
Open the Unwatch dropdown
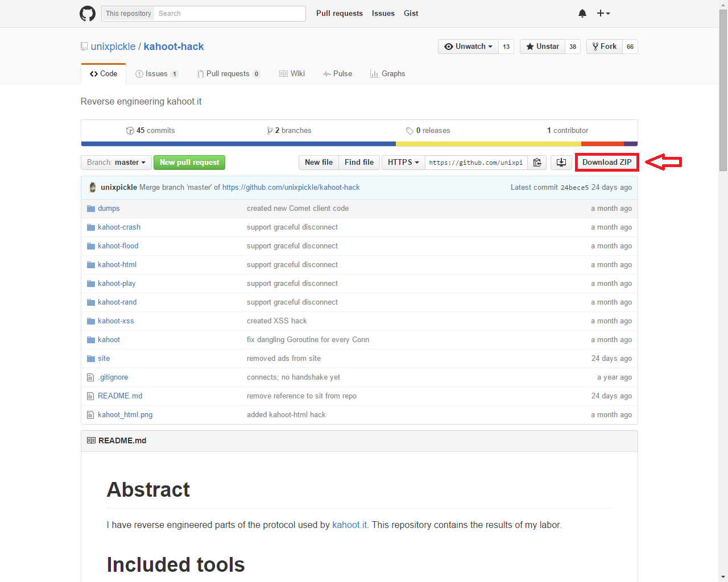[468, 47]
